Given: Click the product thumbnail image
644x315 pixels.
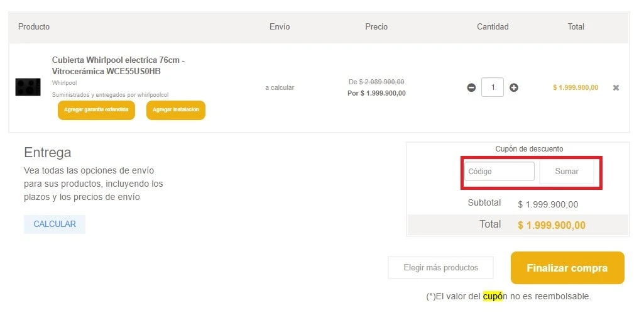Looking at the screenshot, I should click(28, 87).
